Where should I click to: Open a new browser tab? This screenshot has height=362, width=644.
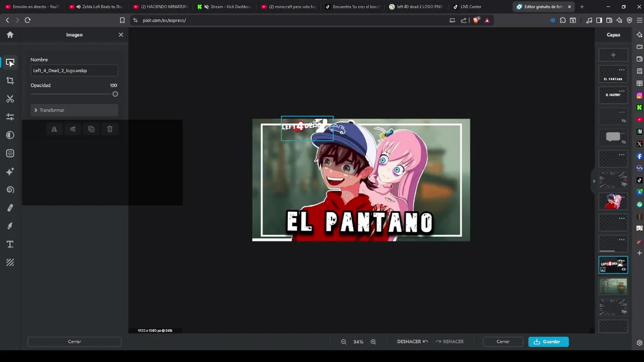pos(582,7)
